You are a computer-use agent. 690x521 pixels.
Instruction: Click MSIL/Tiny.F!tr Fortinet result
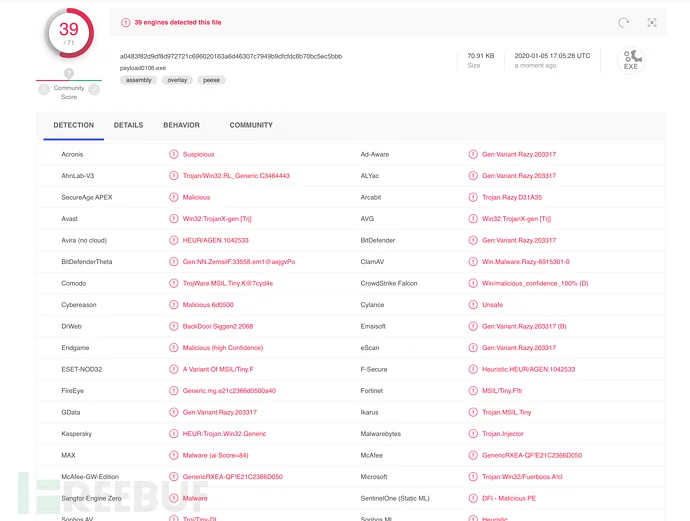pyautogui.click(x=502, y=390)
